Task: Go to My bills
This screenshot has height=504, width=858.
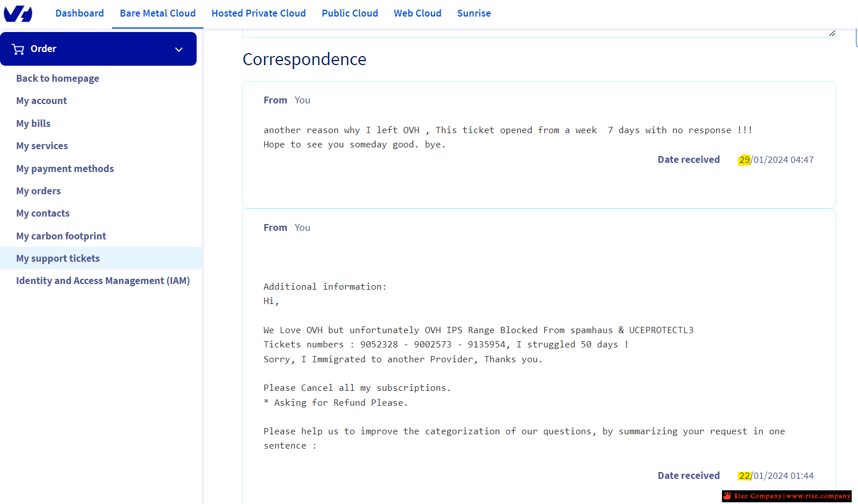Action: [x=33, y=123]
